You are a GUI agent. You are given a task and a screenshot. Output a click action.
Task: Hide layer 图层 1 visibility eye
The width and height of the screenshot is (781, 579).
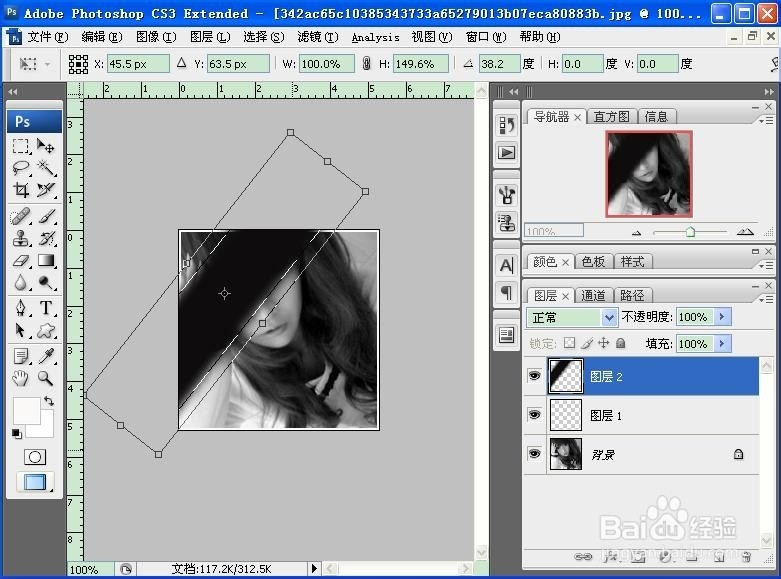tap(534, 415)
